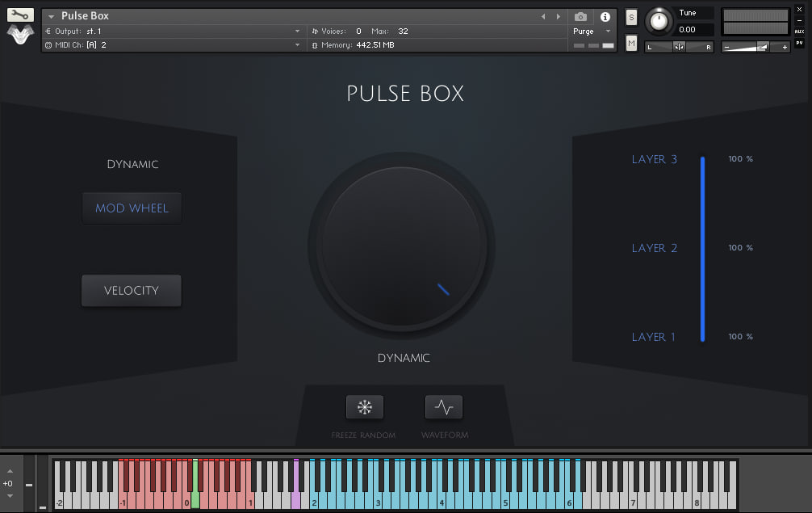Enable Mod Wheel dynamic control

[132, 208]
